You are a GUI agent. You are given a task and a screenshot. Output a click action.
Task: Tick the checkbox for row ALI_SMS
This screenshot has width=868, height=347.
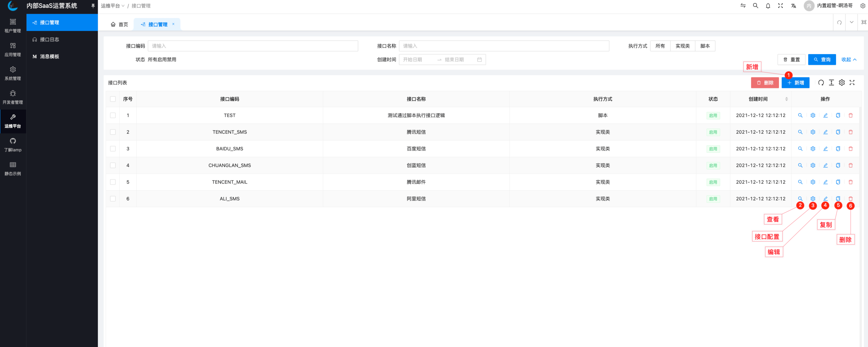[113, 199]
